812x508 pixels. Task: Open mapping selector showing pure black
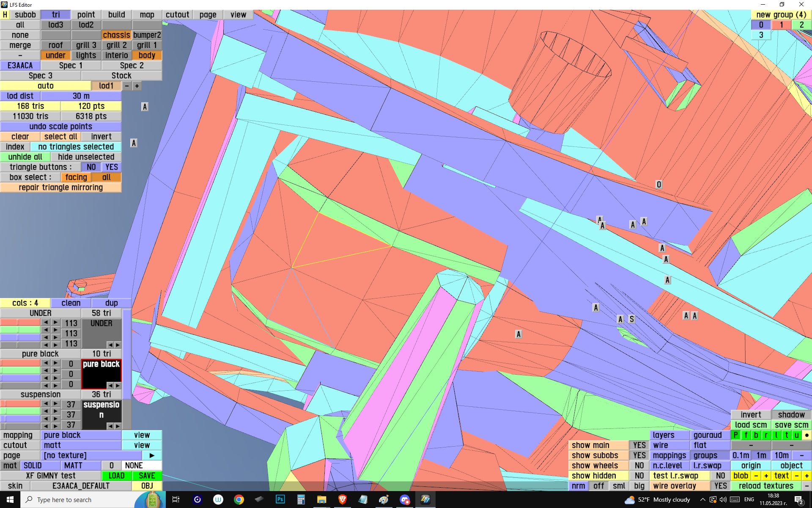click(81, 435)
